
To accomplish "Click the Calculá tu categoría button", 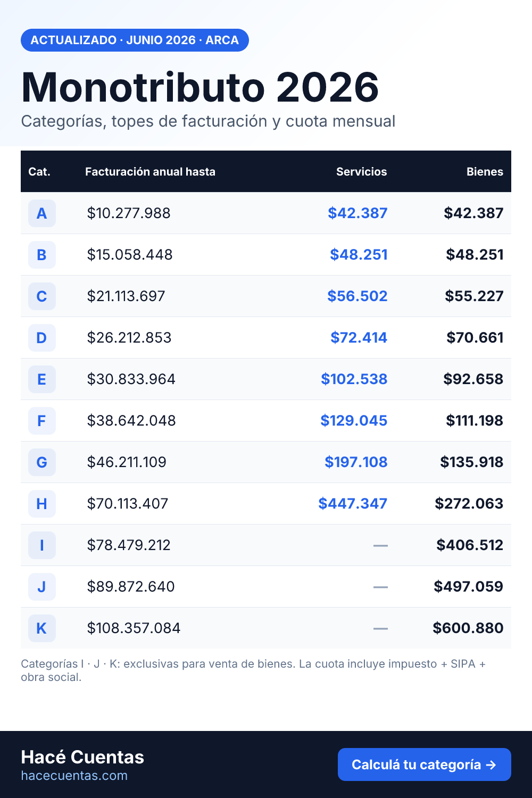I will 425,764.
